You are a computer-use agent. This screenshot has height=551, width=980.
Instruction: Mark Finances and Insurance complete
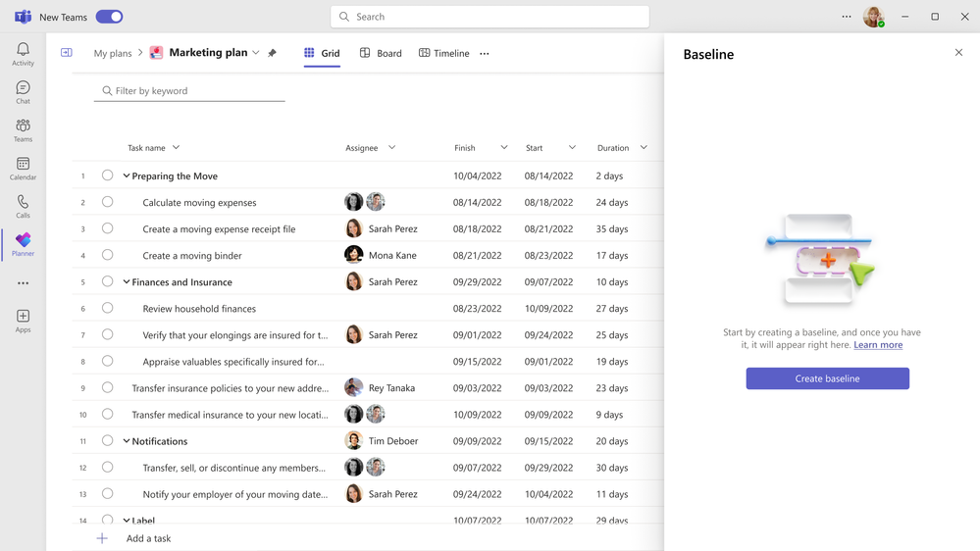pos(108,281)
